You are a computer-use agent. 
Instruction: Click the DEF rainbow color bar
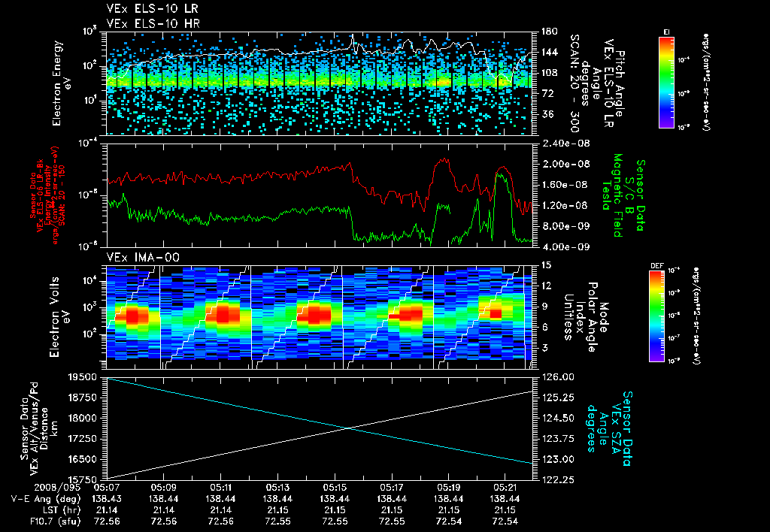656,316
